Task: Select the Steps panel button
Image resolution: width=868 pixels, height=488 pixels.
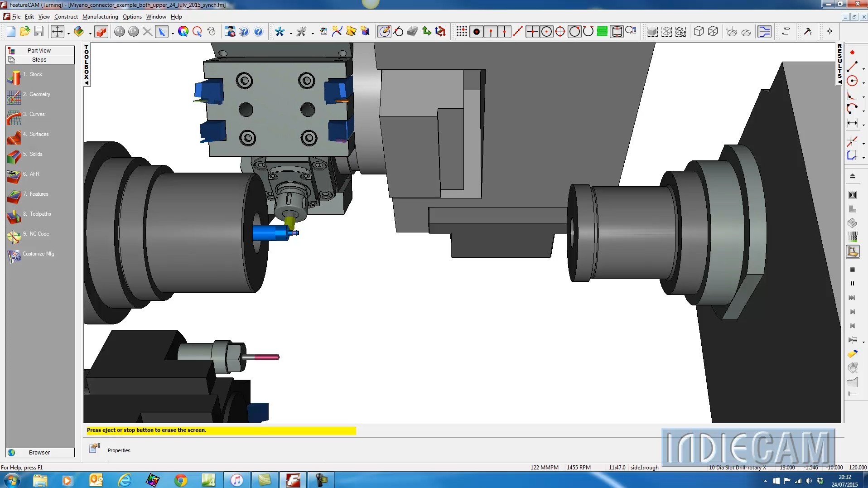Action: tap(40, 59)
